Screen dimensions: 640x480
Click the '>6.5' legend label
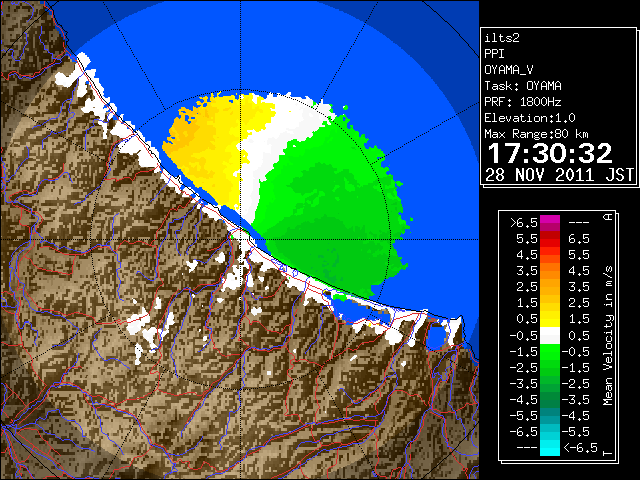coord(523,223)
